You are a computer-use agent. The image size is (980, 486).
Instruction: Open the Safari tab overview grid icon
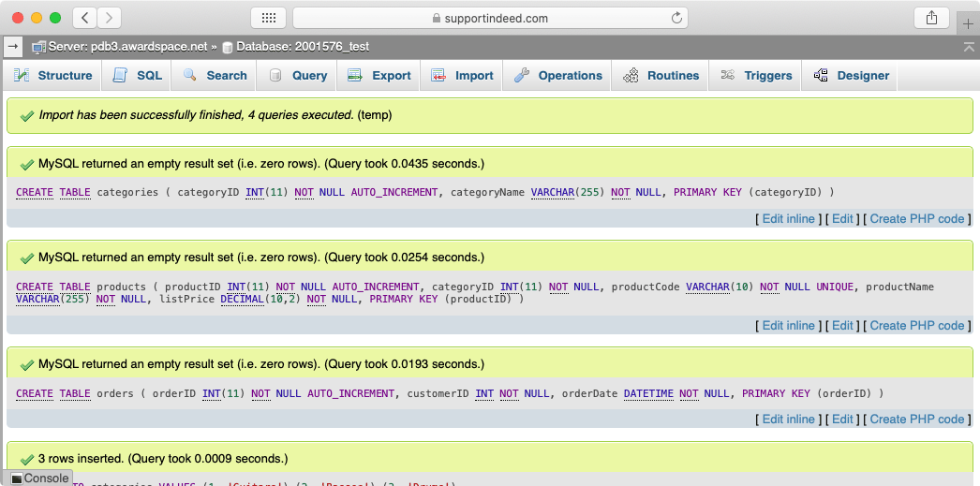click(x=268, y=18)
